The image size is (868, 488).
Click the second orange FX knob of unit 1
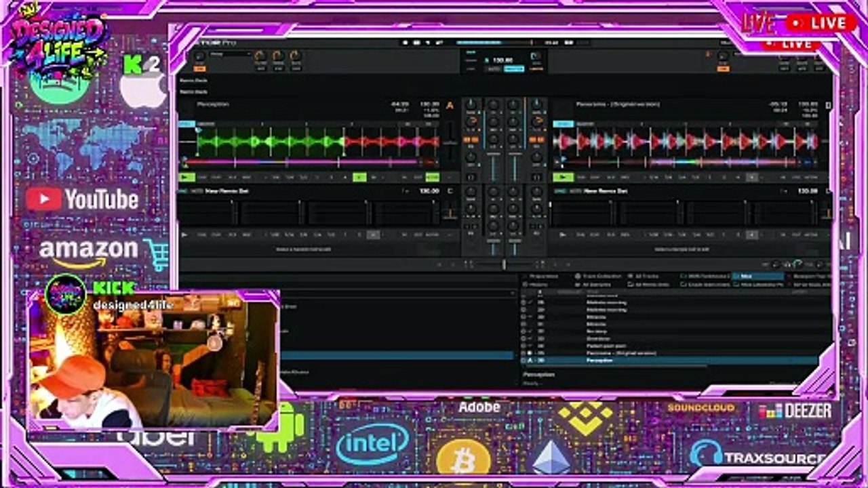click(278, 55)
